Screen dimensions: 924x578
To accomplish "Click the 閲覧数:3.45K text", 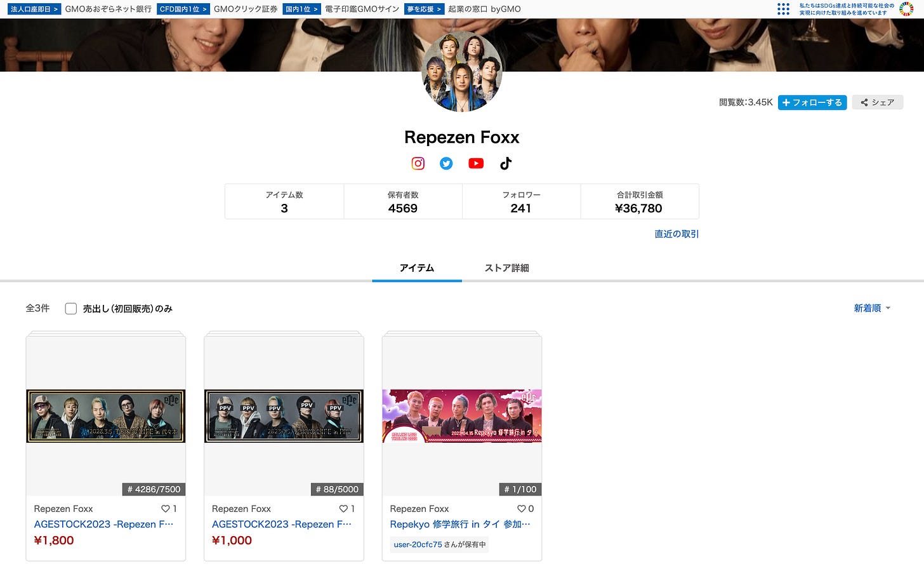I will pos(746,102).
